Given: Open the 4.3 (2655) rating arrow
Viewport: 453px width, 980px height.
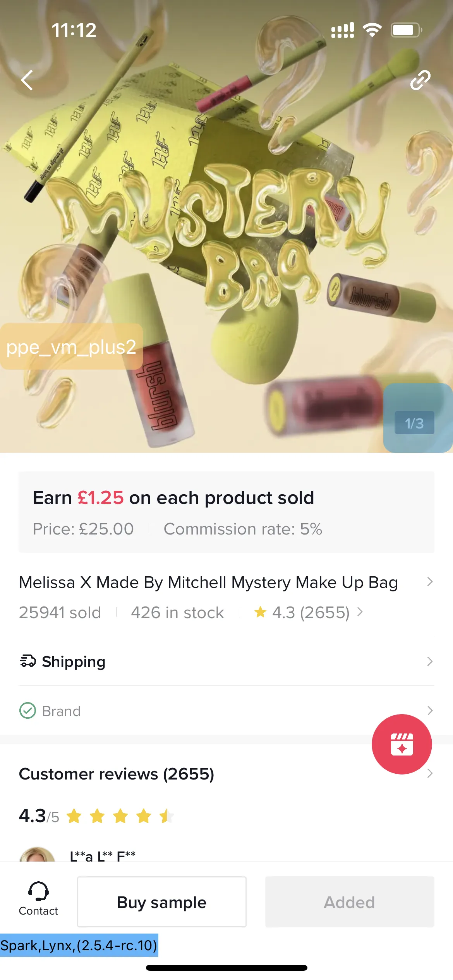Looking at the screenshot, I should click(360, 612).
